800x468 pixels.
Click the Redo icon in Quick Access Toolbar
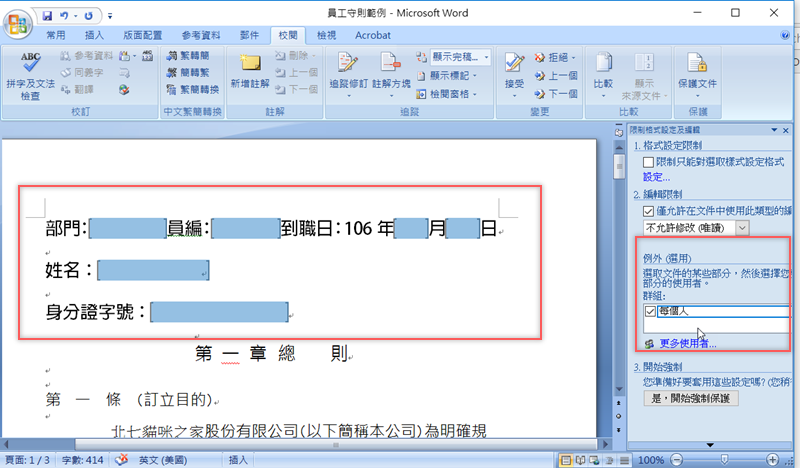click(89, 16)
